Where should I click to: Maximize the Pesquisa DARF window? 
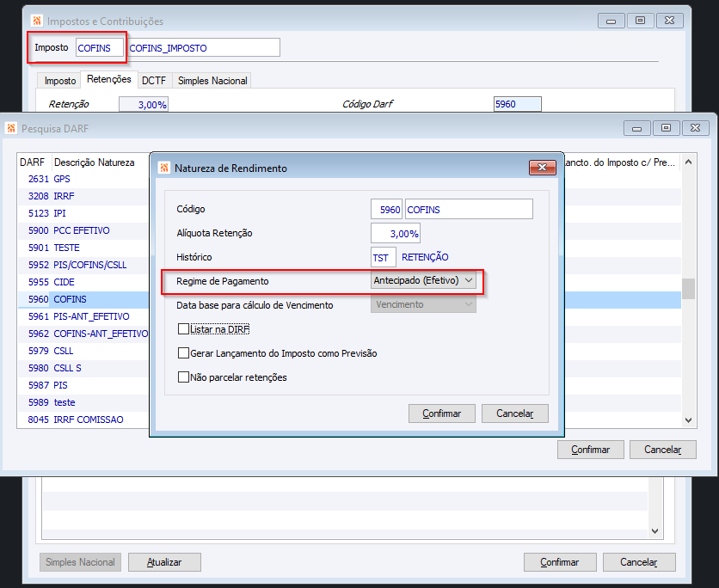666,128
